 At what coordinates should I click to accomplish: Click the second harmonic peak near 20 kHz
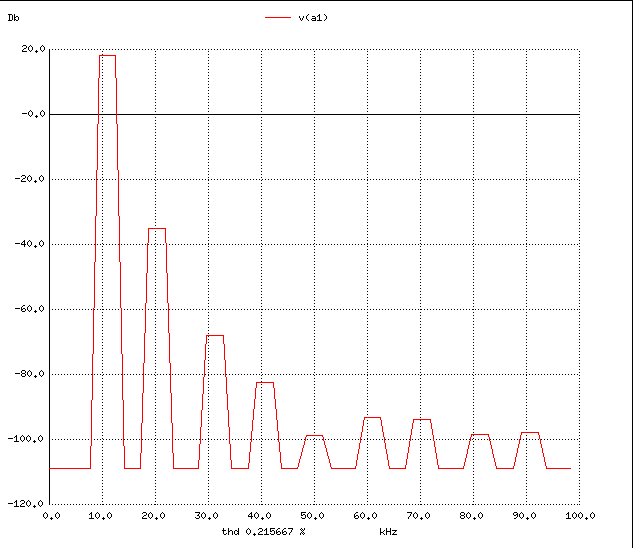tap(157, 229)
